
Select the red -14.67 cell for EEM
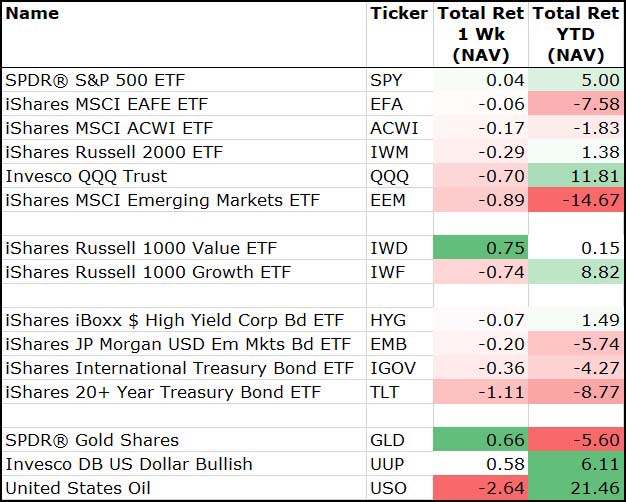click(x=576, y=200)
